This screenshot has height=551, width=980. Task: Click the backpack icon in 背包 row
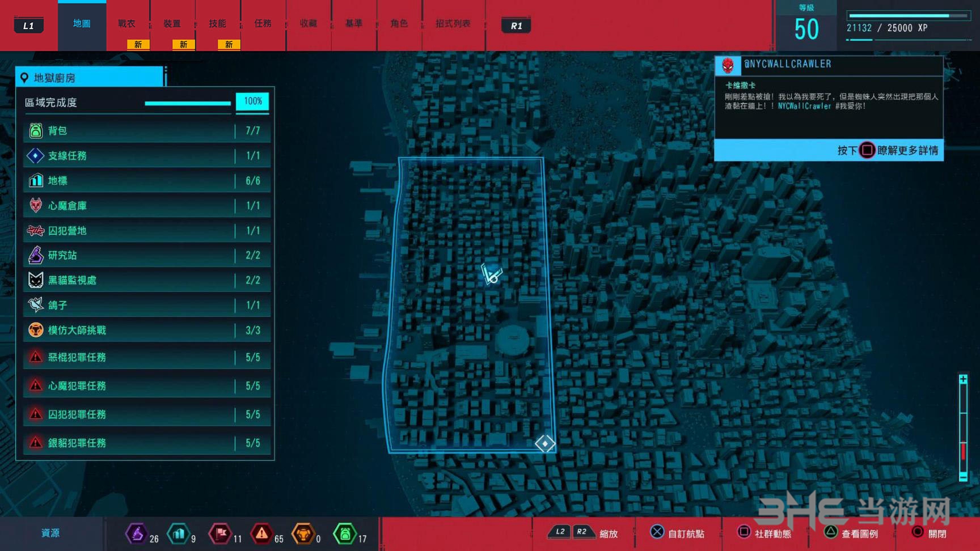point(35,130)
